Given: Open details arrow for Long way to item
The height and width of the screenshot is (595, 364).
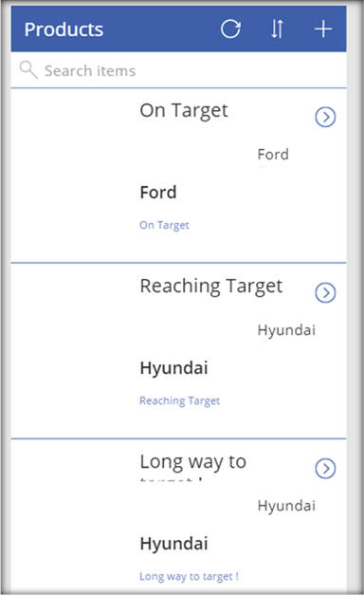Looking at the screenshot, I should (x=325, y=468).
